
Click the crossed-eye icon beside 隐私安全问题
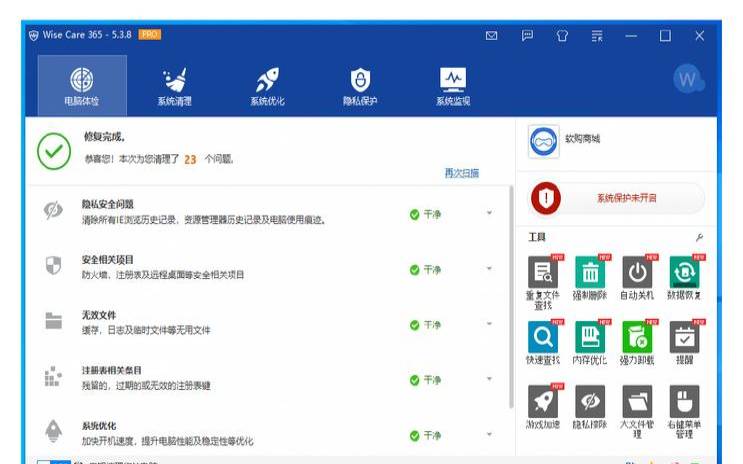tap(53, 210)
